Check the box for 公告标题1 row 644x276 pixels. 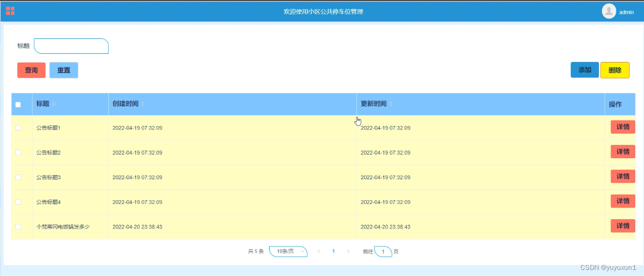(x=18, y=128)
